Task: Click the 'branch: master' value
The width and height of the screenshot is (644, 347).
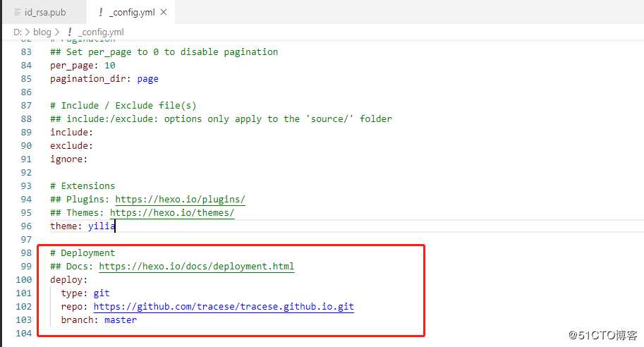Action: (121, 320)
